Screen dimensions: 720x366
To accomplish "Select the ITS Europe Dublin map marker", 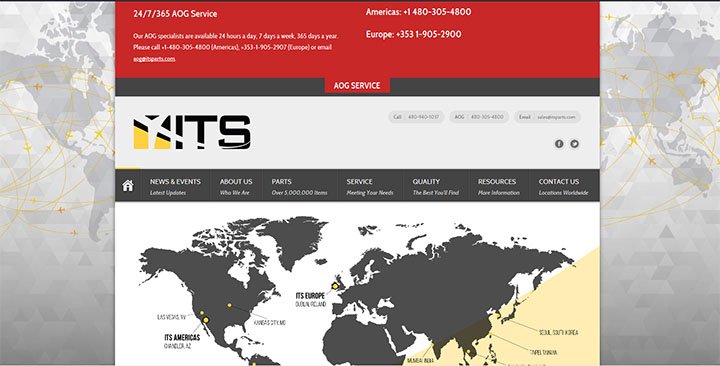I will pos(335,286).
